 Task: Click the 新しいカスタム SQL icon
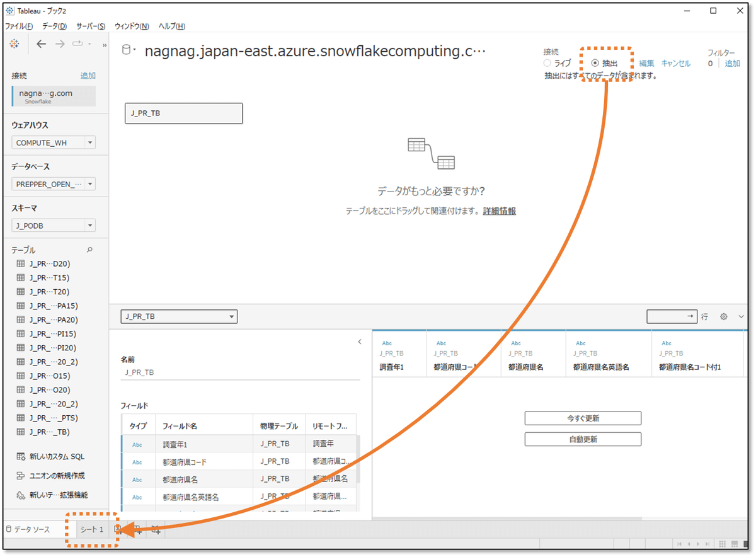click(x=21, y=457)
